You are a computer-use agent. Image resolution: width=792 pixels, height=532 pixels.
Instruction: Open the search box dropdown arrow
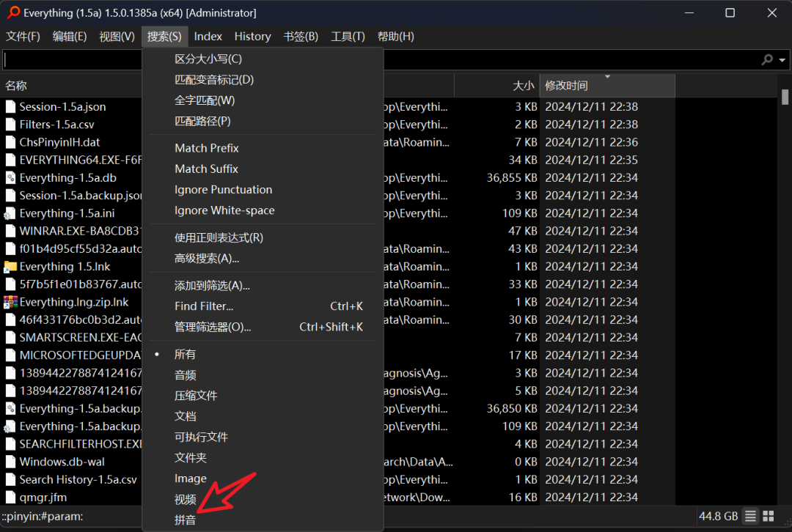(782, 60)
